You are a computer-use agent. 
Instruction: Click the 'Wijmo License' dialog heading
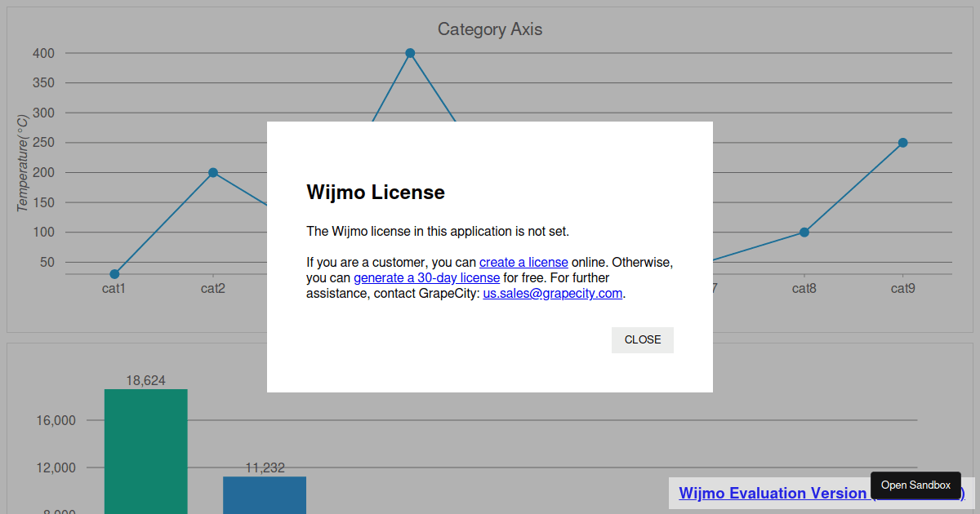(376, 193)
